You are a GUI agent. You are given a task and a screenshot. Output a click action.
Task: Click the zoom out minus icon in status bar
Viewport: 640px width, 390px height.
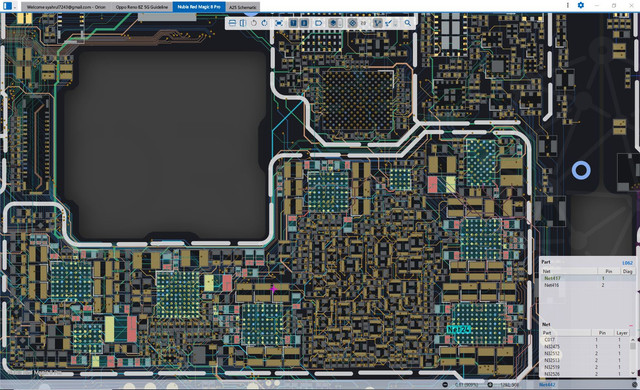(445, 385)
